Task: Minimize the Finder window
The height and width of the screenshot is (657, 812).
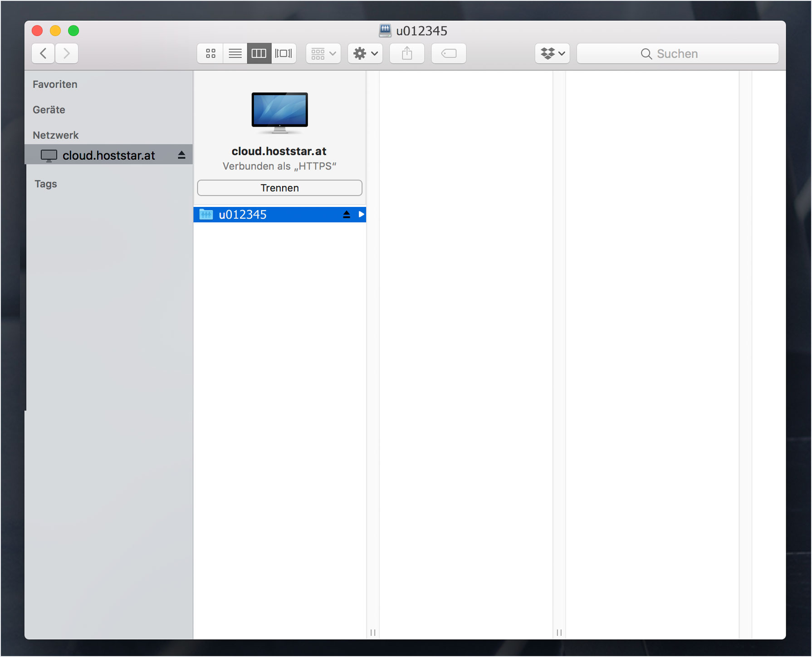Action: [x=55, y=30]
